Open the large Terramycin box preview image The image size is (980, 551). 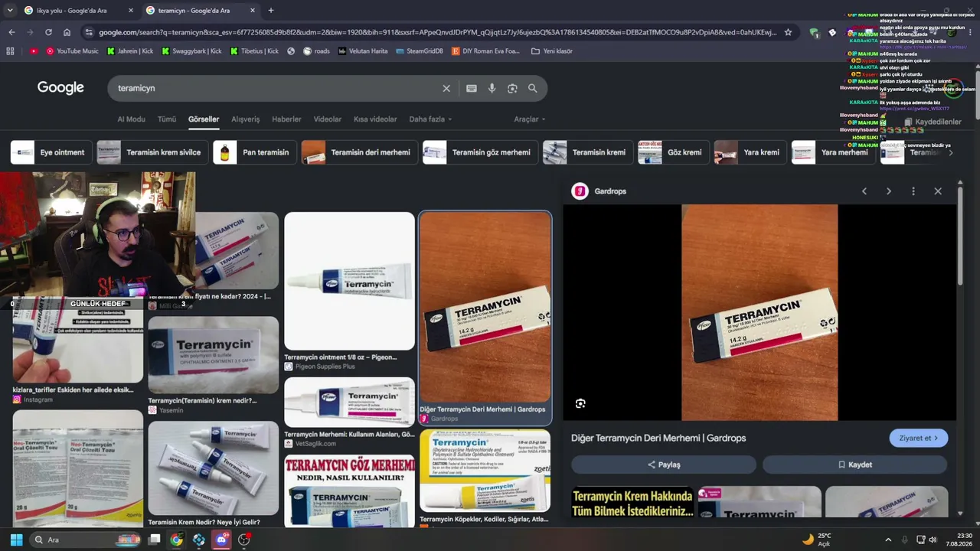[759, 312]
